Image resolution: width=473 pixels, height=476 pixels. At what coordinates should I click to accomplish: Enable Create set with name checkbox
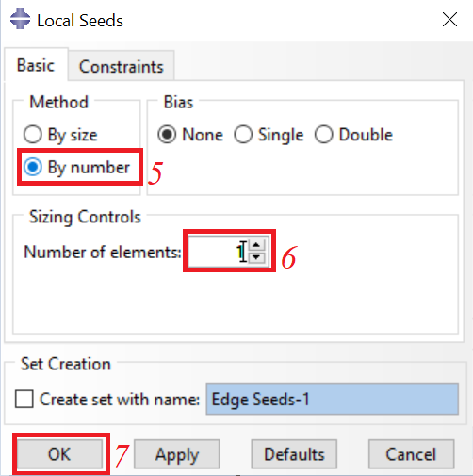pyautogui.click(x=24, y=399)
